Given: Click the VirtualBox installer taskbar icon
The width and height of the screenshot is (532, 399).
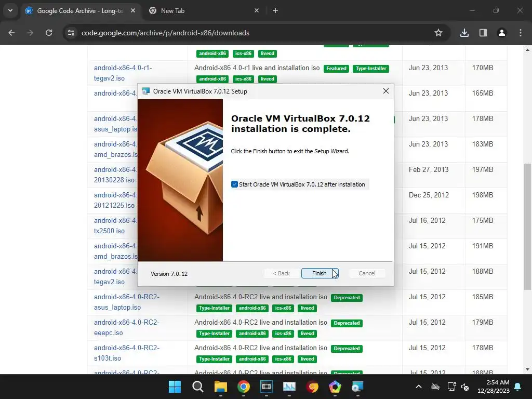Looking at the screenshot, I should click(357, 387).
